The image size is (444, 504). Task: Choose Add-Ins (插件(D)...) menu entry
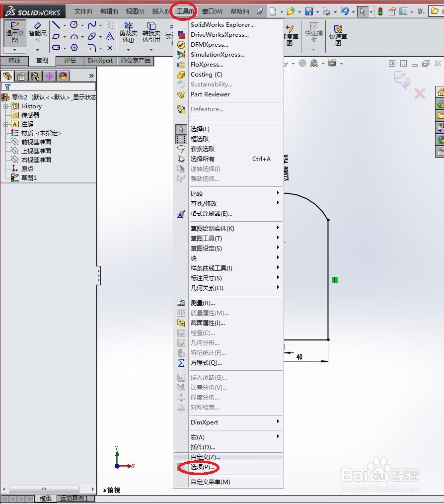(229, 447)
